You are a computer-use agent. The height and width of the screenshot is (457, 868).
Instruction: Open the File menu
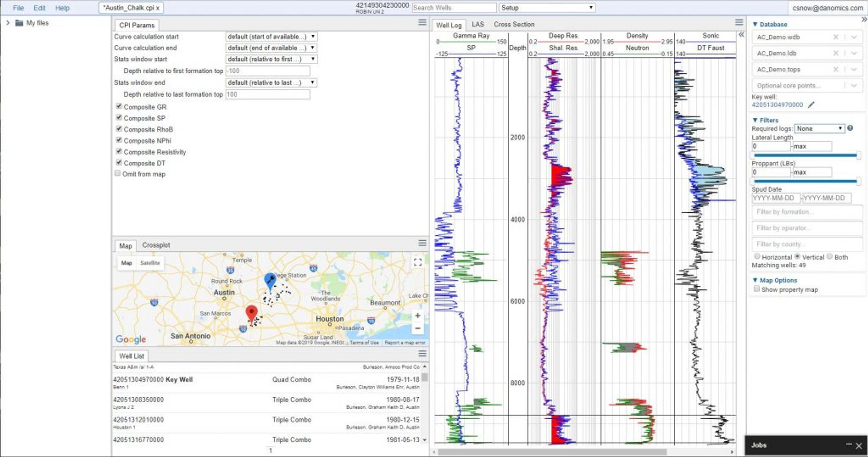pyautogui.click(x=18, y=8)
